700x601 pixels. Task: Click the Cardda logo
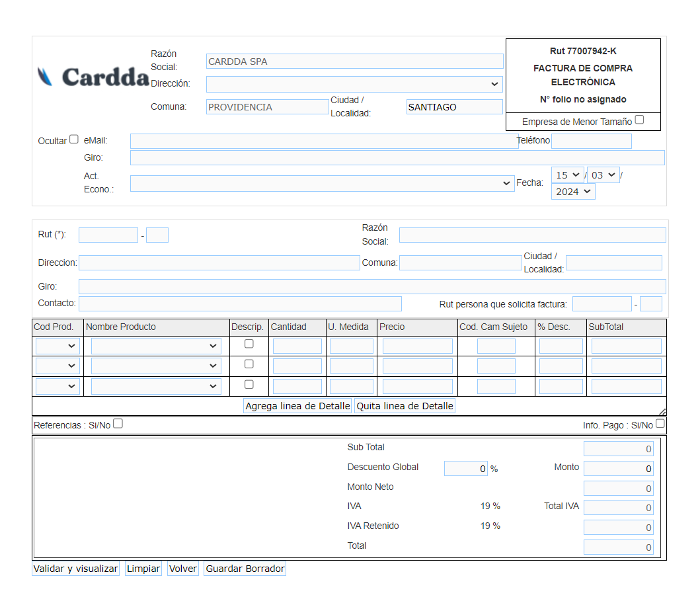(93, 77)
